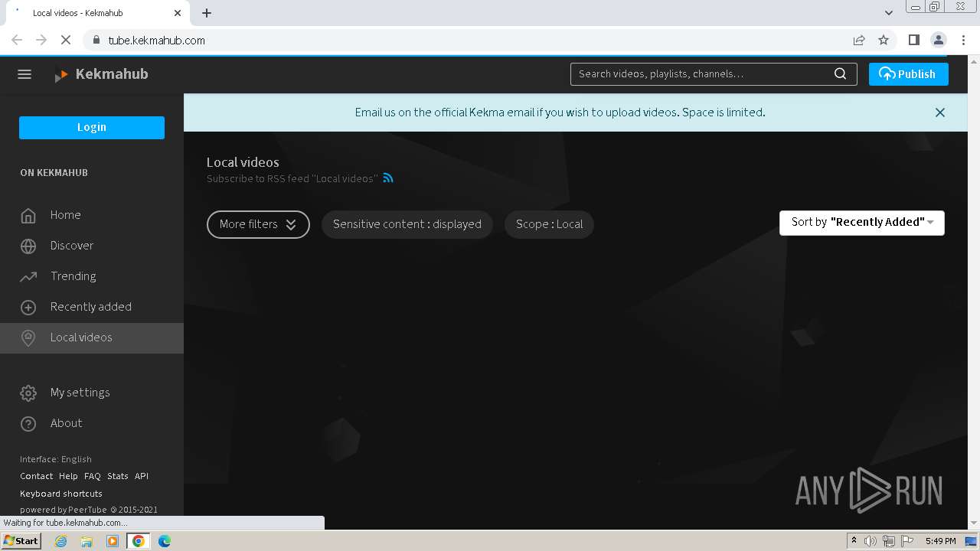The image size is (980, 551).
Task: Open the tab search dropdown arrow
Action: pyautogui.click(x=889, y=13)
